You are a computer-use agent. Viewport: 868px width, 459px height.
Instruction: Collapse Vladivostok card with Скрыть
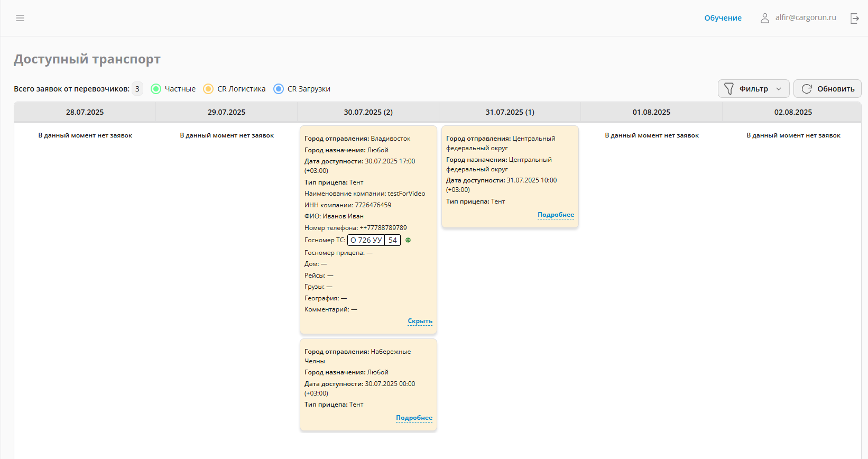click(x=420, y=321)
